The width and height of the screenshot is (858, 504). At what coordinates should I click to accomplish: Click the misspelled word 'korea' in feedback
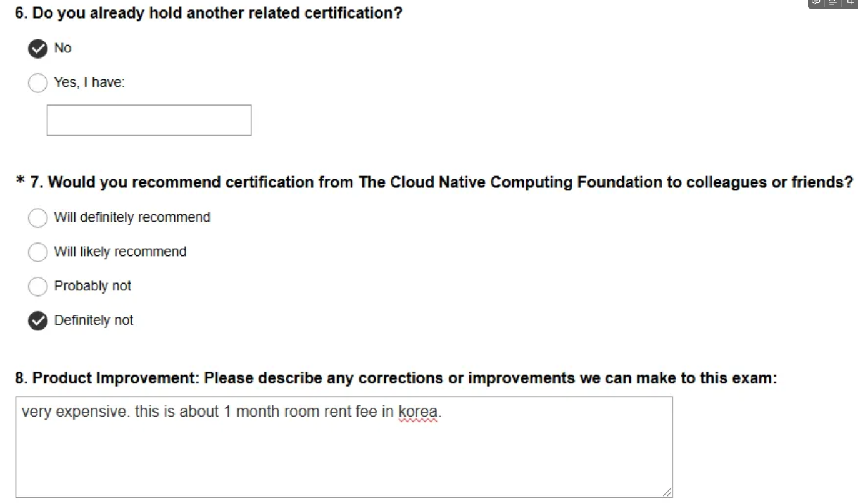(419, 412)
